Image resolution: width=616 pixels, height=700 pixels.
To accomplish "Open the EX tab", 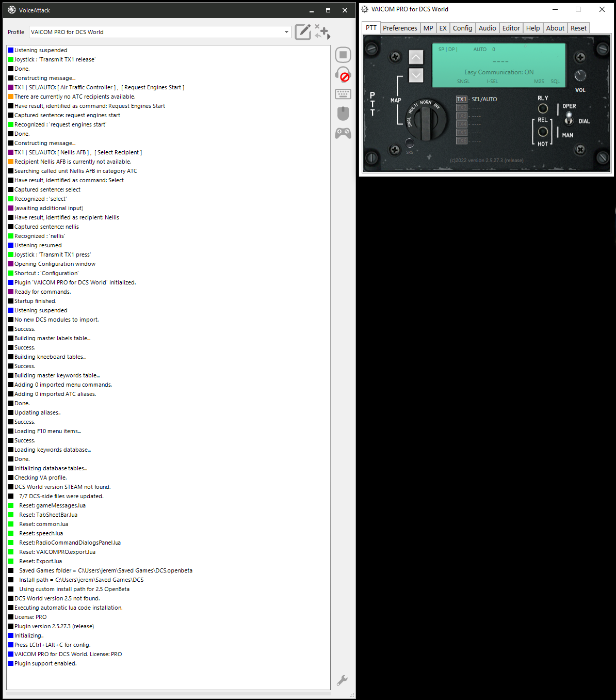I will (443, 28).
